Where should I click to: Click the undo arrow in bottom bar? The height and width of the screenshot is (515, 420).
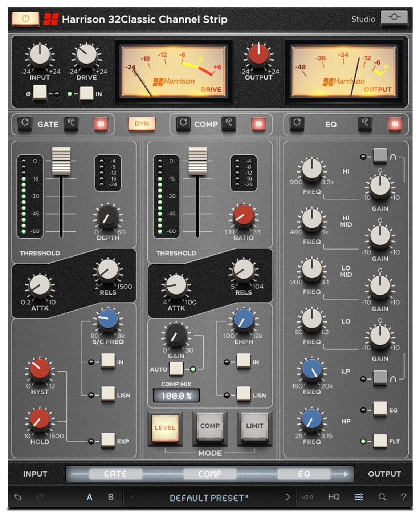pyautogui.click(x=17, y=497)
